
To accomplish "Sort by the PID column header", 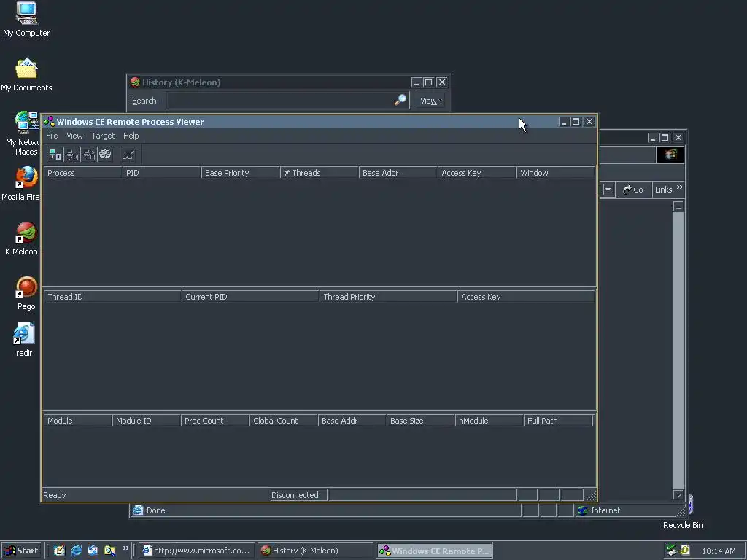I will point(162,173).
